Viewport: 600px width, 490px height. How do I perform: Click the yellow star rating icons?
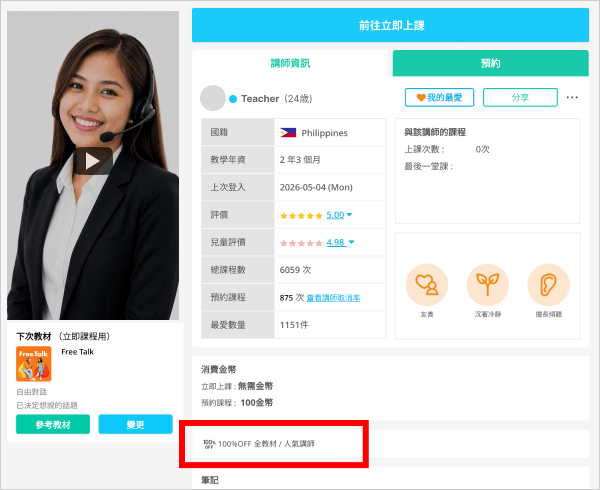pos(301,216)
